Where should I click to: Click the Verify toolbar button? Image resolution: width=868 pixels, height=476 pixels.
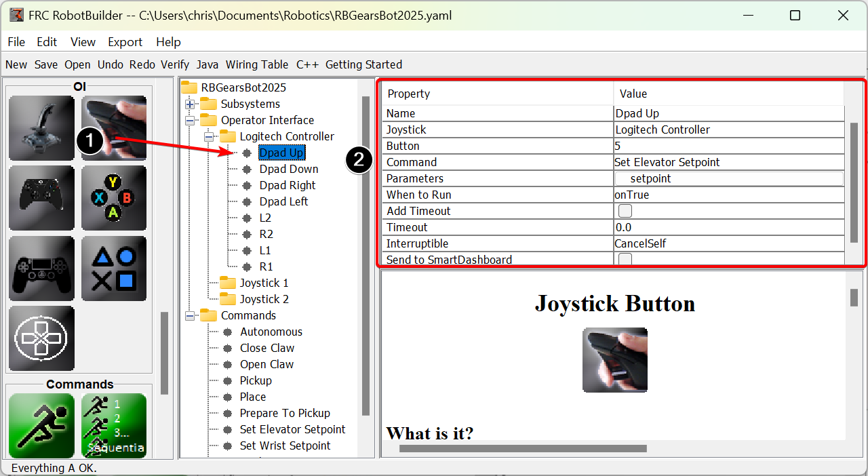[175, 64]
